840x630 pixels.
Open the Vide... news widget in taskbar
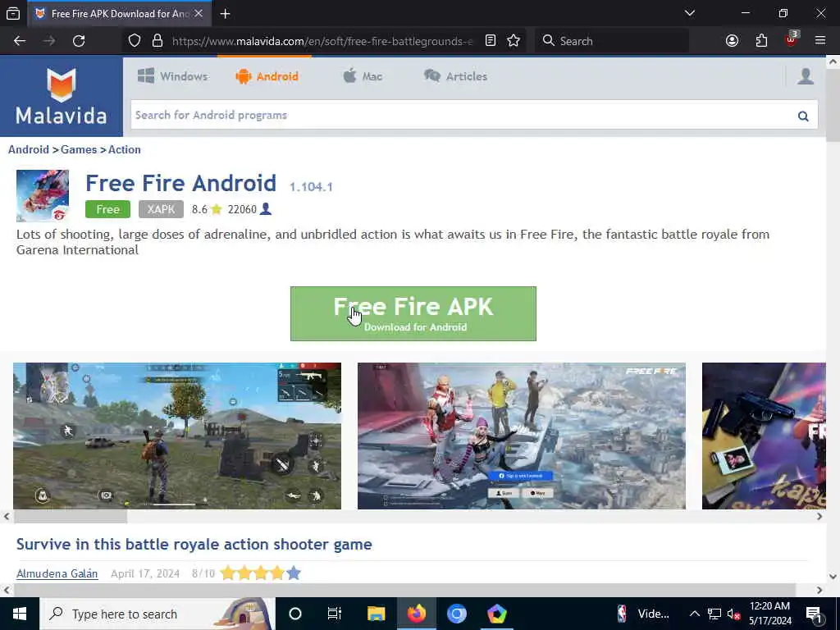coord(643,614)
